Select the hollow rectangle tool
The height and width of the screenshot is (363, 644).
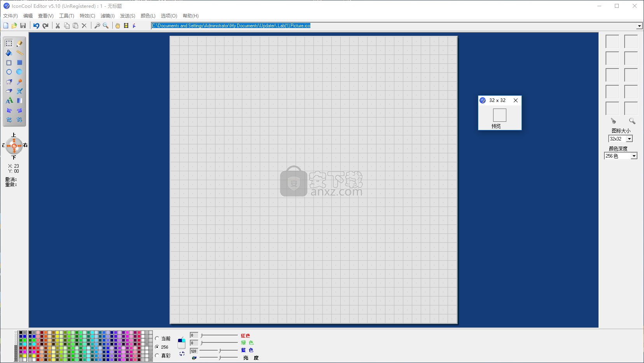(9, 63)
